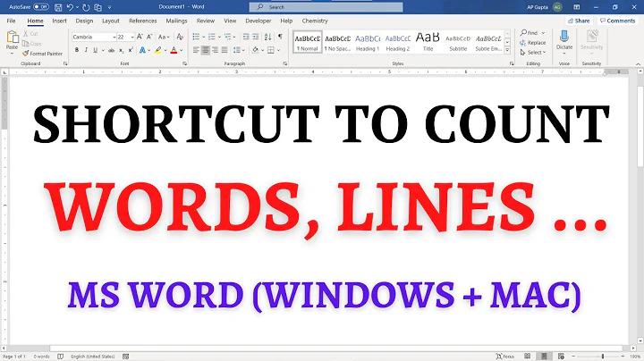Open the Change Case Aa dropdown

click(x=164, y=37)
